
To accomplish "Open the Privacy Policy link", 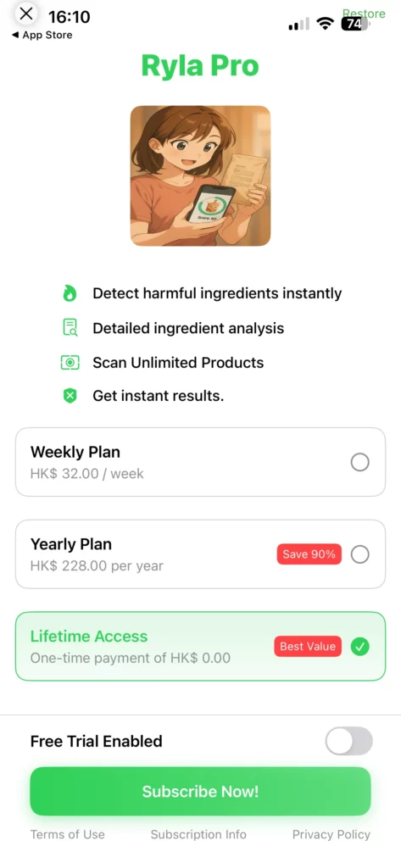I will pos(331,834).
